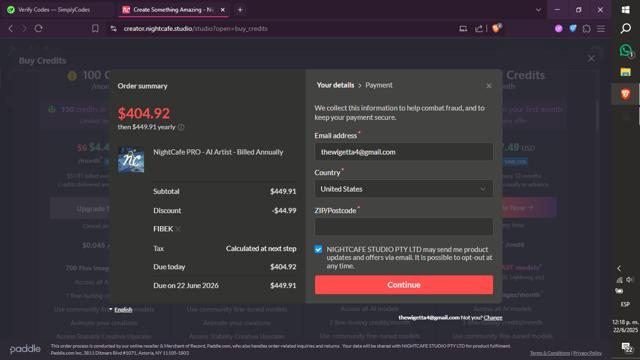
Task: Open the taskbar clock and date
Action: (x=625, y=326)
